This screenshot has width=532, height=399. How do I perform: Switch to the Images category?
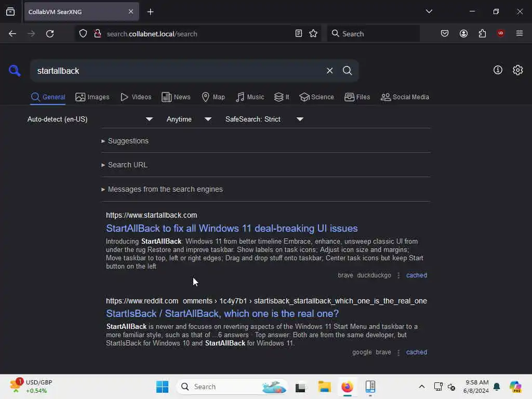[x=92, y=97]
